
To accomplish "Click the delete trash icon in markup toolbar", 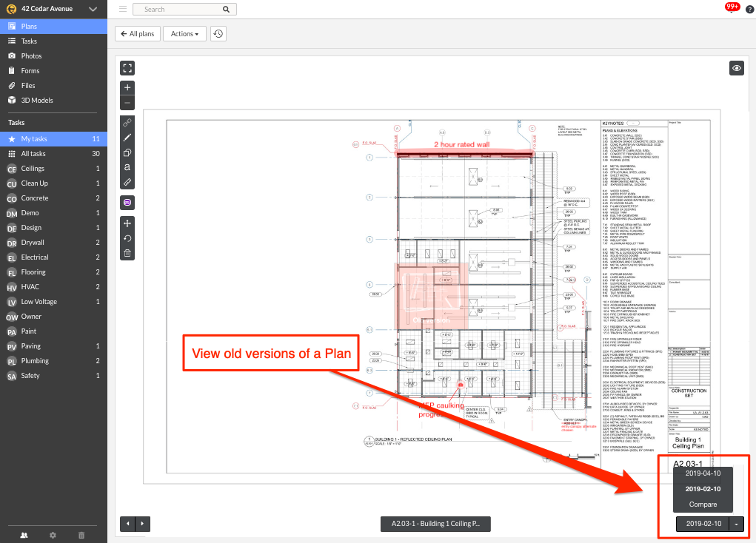I will [x=127, y=252].
